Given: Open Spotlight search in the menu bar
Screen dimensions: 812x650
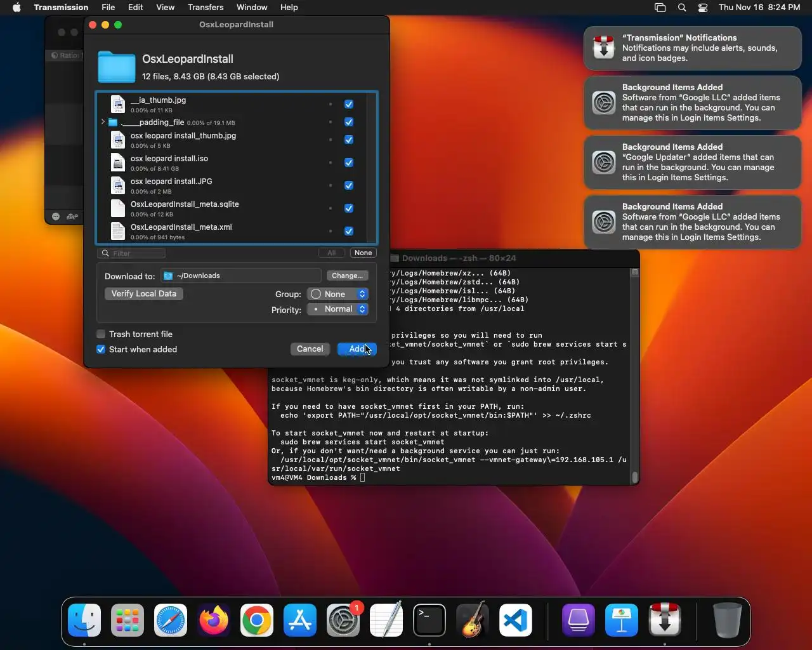Looking at the screenshot, I should coord(682,8).
